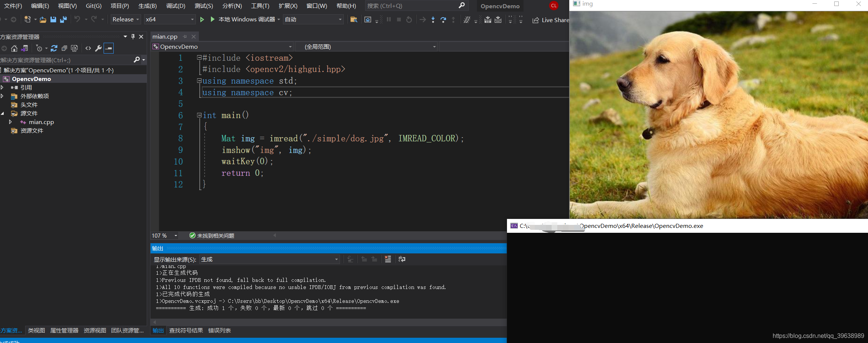This screenshot has height=343, width=868.
Task: Toggle word wrap in the Output panel
Action: (x=402, y=259)
